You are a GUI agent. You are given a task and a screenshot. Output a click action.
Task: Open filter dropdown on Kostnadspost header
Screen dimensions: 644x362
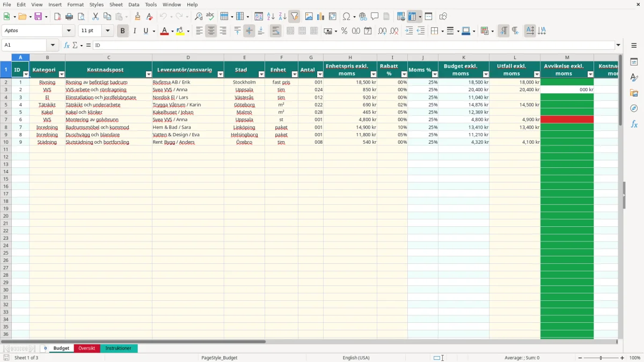(x=148, y=74)
